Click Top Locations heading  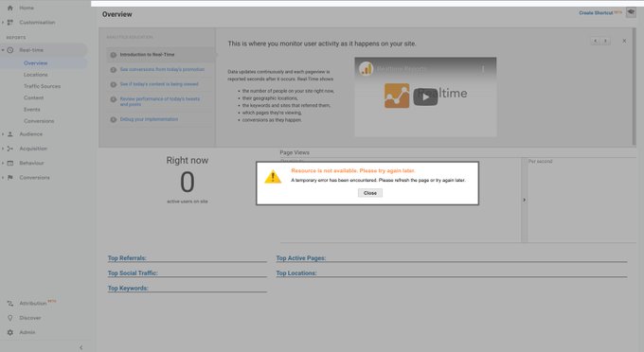tap(296, 273)
